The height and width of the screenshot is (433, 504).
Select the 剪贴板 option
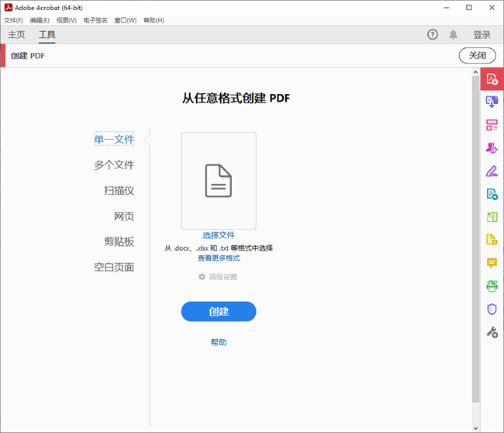pyautogui.click(x=119, y=241)
